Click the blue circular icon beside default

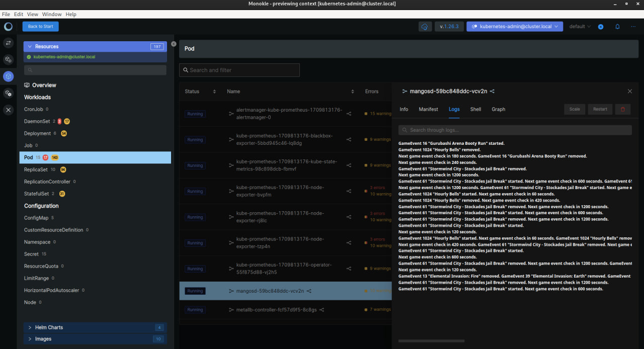pos(600,27)
